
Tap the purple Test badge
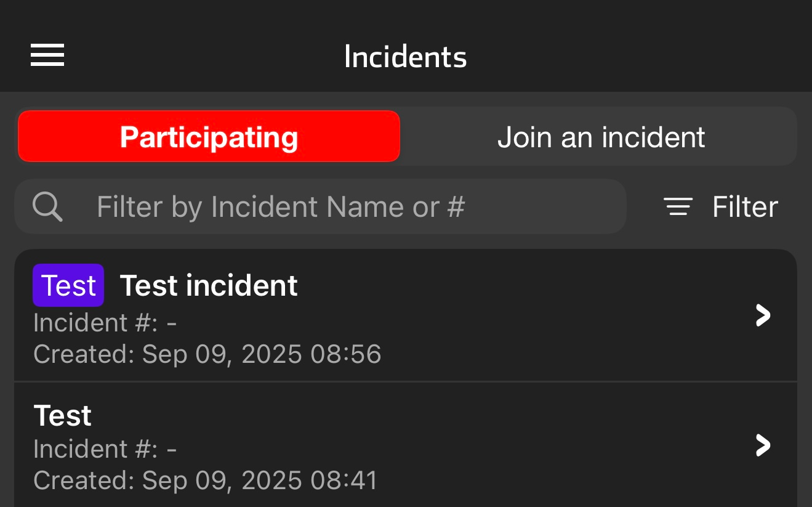tap(68, 285)
